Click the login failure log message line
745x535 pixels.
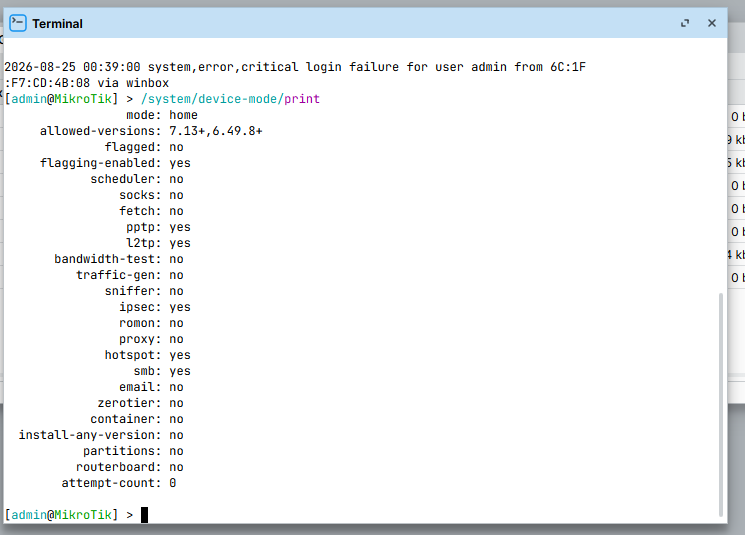click(x=295, y=67)
